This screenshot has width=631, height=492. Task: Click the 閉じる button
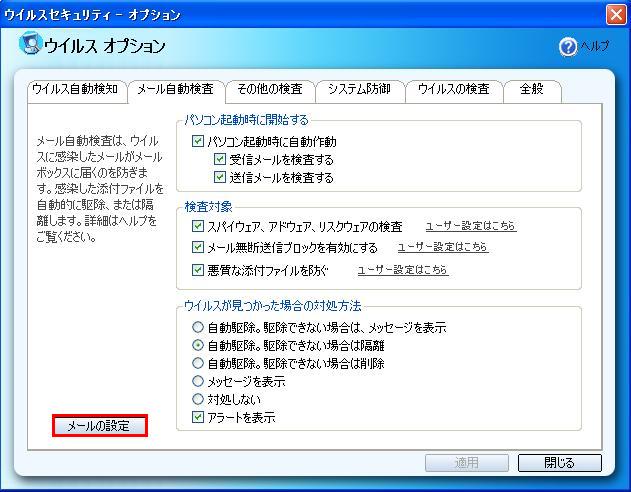point(560,463)
